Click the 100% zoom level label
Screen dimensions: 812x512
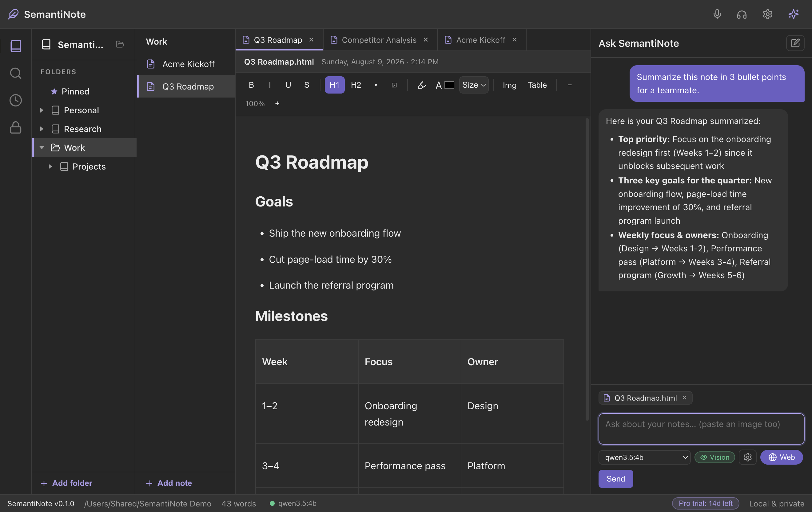[255, 104]
